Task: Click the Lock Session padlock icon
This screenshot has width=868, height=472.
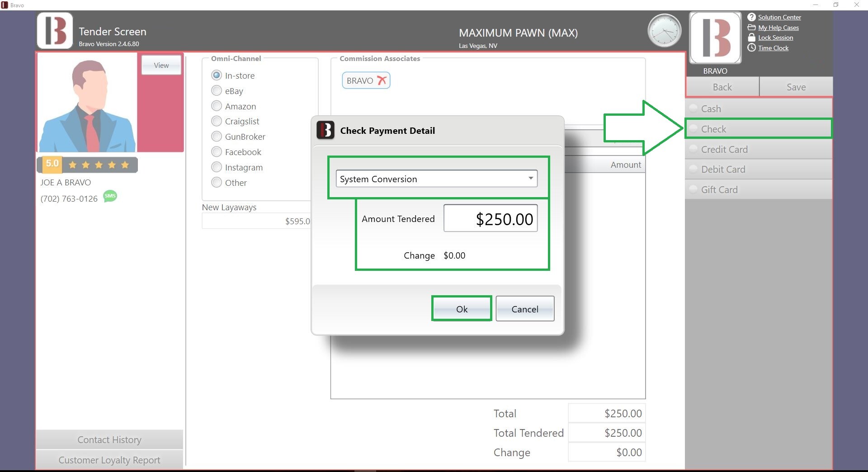Action: point(751,38)
